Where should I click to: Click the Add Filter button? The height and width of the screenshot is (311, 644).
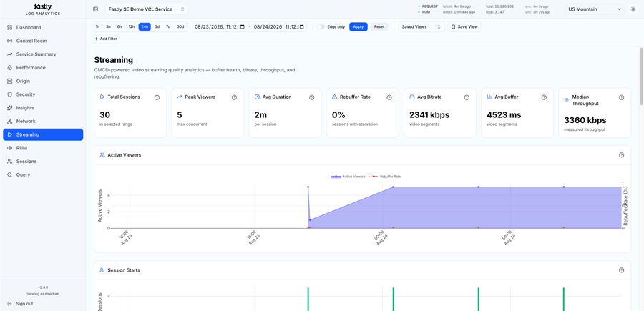106,39
